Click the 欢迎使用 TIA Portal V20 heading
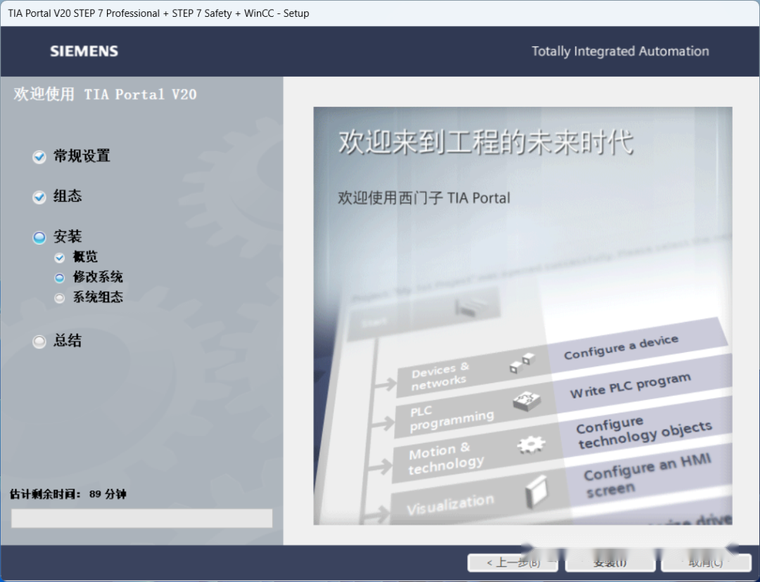Image resolution: width=760 pixels, height=582 pixels. [x=105, y=94]
